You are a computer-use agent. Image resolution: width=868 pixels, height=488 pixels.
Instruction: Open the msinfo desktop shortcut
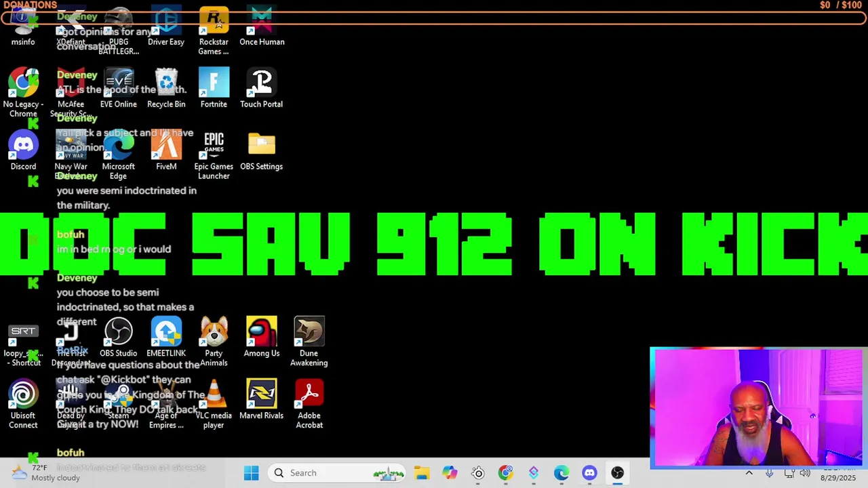pyautogui.click(x=23, y=27)
